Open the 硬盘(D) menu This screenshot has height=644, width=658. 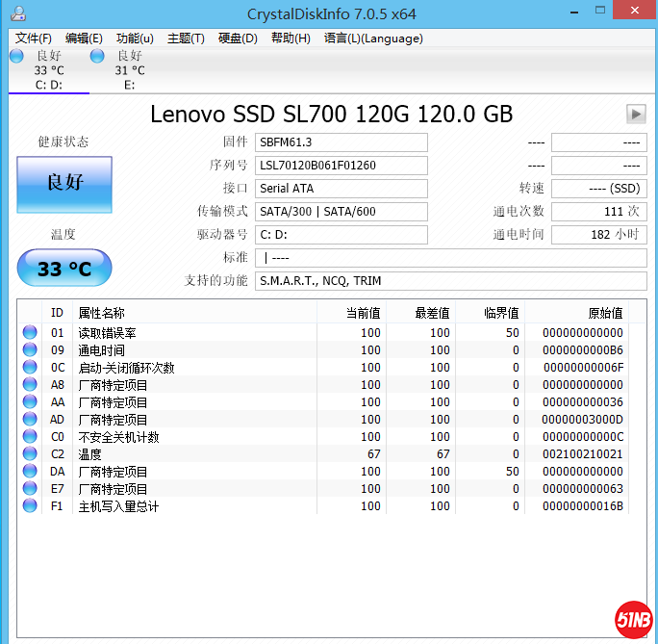(x=238, y=39)
